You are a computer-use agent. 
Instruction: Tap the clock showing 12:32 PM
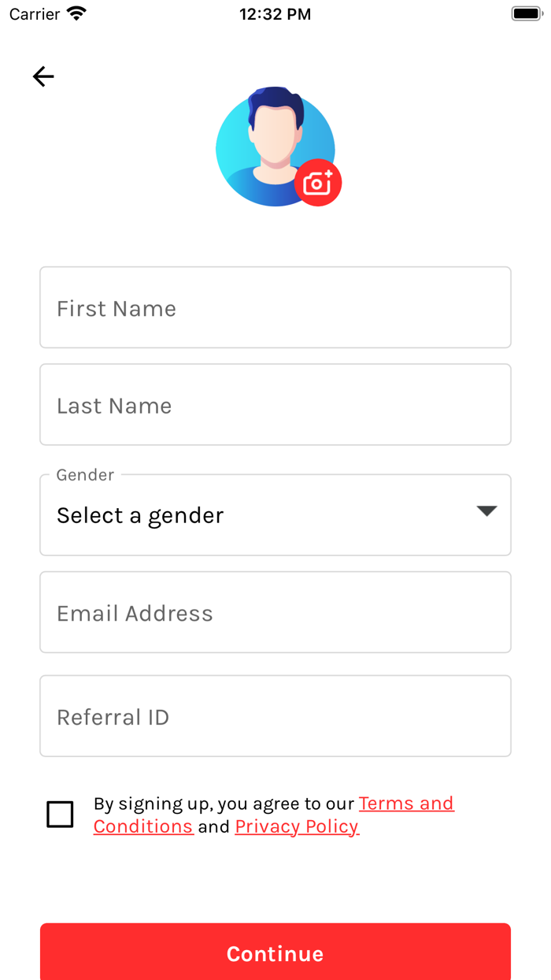coord(275,13)
